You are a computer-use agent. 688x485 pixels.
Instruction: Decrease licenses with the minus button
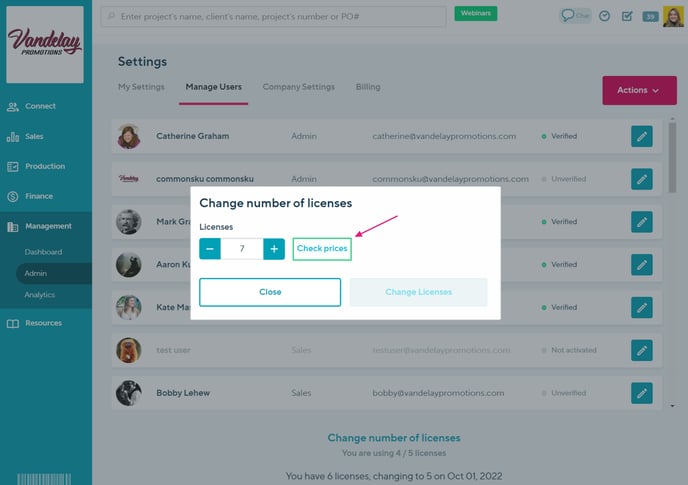[x=210, y=249]
